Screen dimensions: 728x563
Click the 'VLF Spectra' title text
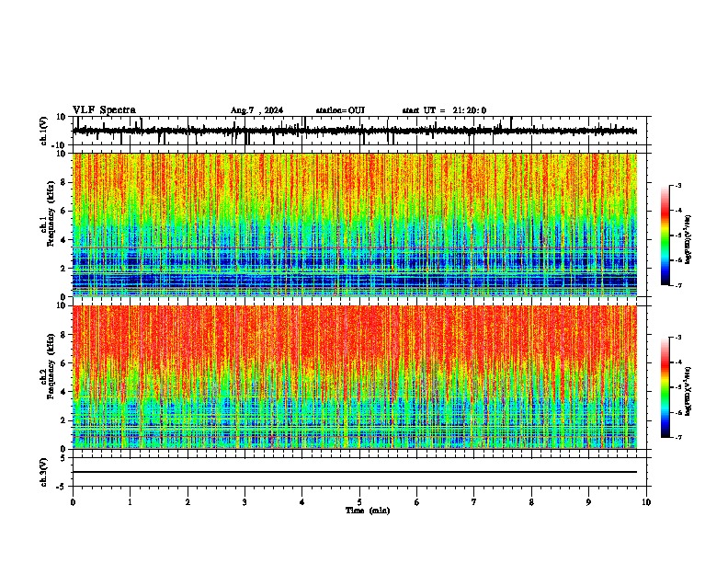tap(104, 110)
